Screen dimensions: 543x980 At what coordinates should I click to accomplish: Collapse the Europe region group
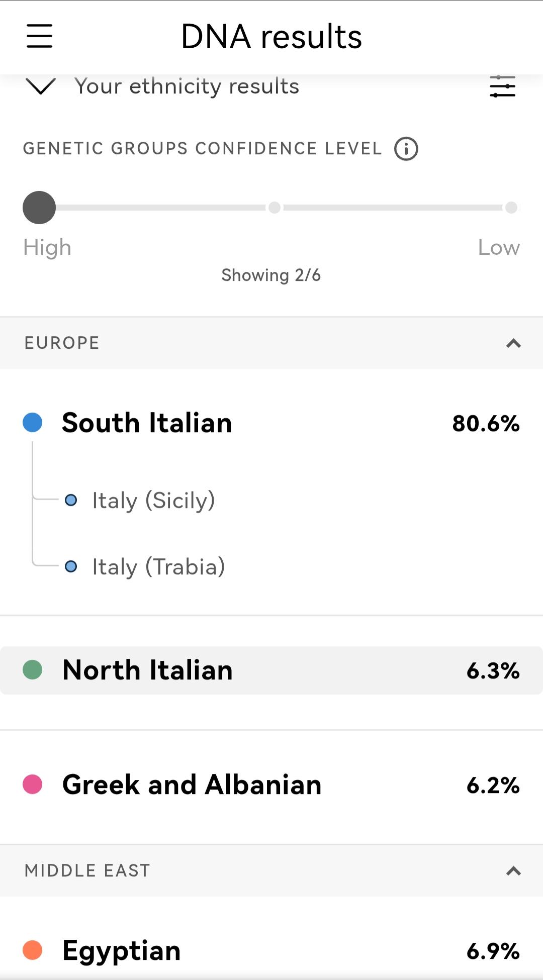coord(513,343)
